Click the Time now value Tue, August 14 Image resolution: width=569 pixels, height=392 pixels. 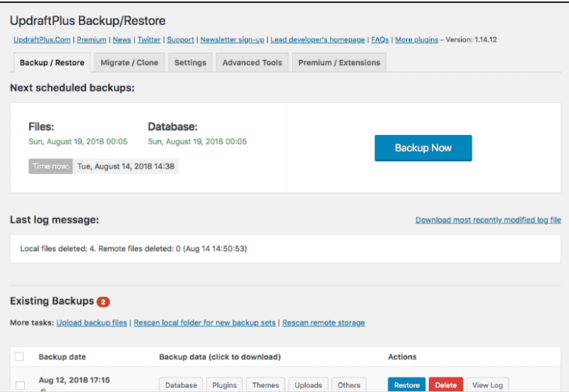(126, 166)
